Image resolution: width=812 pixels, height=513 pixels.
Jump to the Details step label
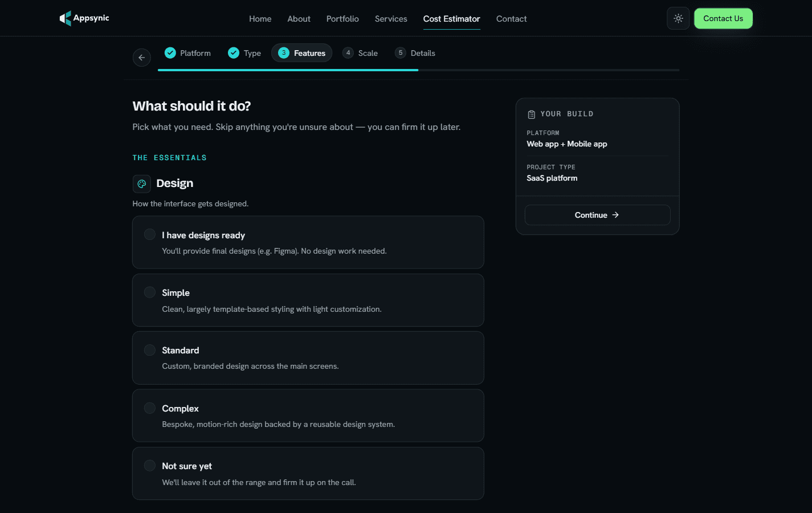click(423, 53)
